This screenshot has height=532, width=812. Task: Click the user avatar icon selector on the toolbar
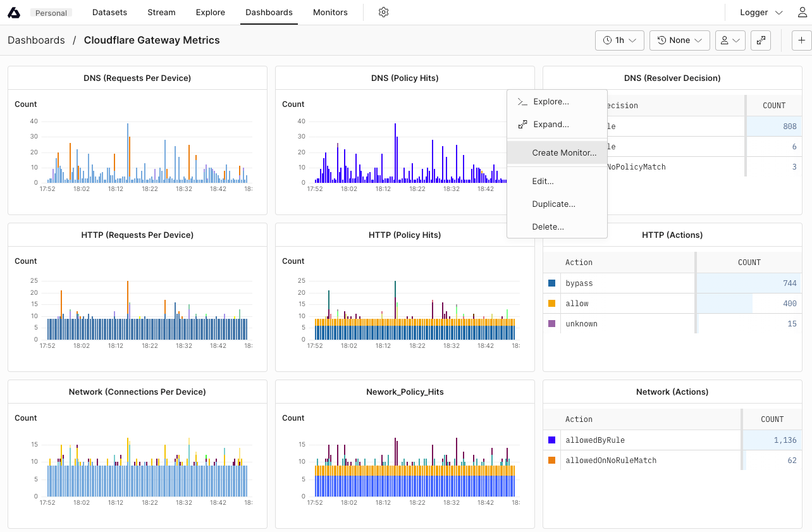[x=726, y=40]
